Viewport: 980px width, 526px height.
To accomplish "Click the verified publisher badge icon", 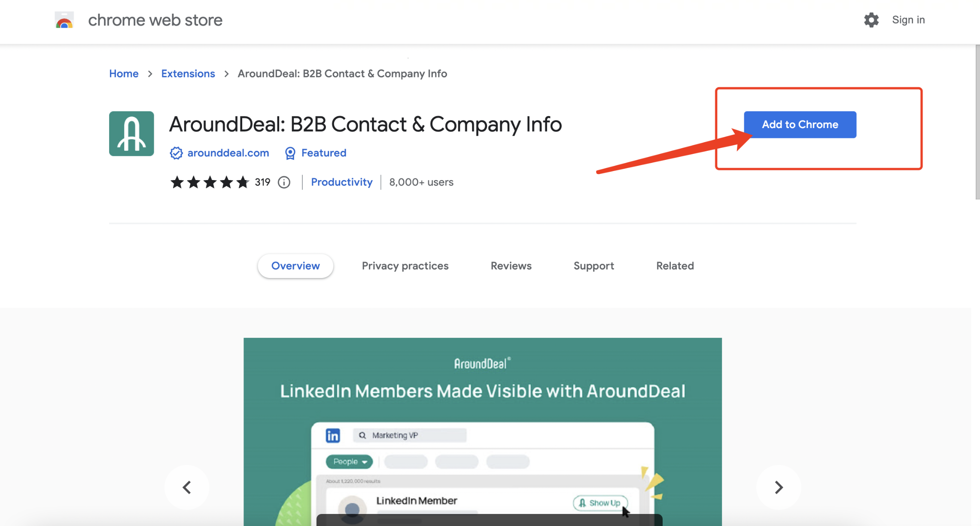I will pyautogui.click(x=176, y=153).
